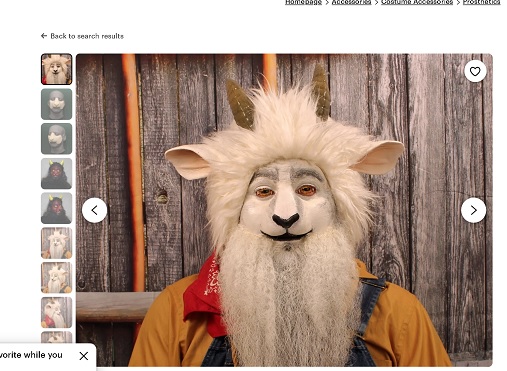Dismiss the favorite notification popup

84,356
